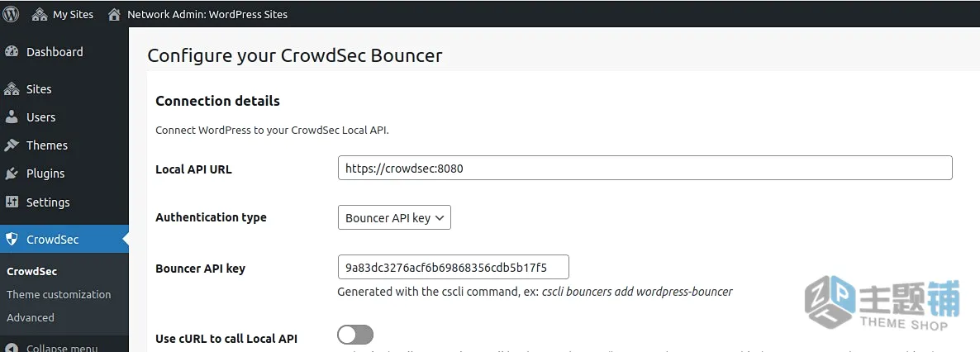Open Settings menu item
This screenshot has width=980, height=352.
click(64, 202)
